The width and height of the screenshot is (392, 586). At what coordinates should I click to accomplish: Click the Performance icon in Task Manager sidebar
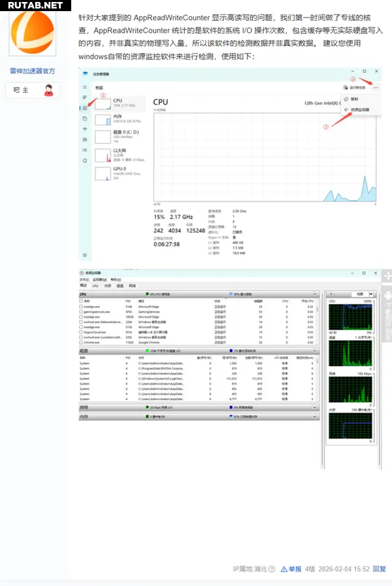click(85, 108)
